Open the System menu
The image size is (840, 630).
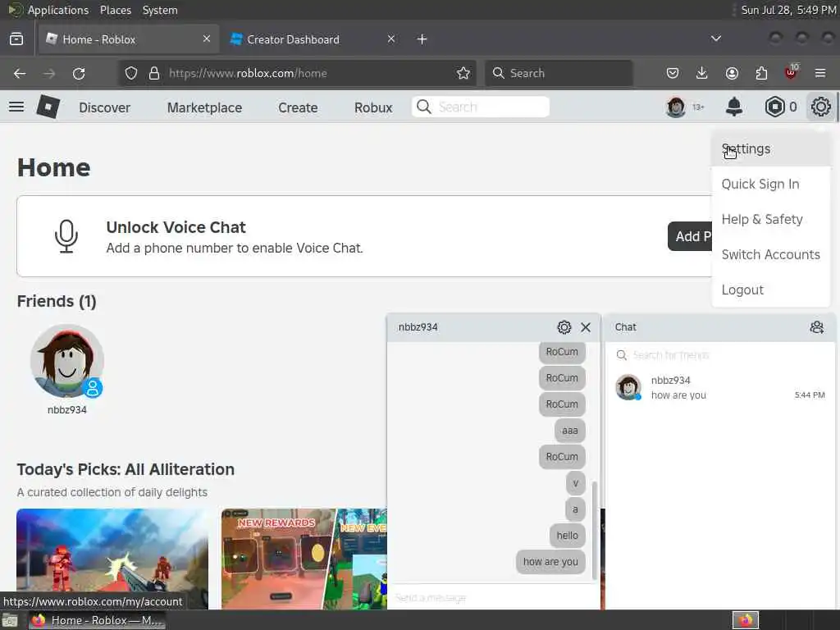point(160,10)
